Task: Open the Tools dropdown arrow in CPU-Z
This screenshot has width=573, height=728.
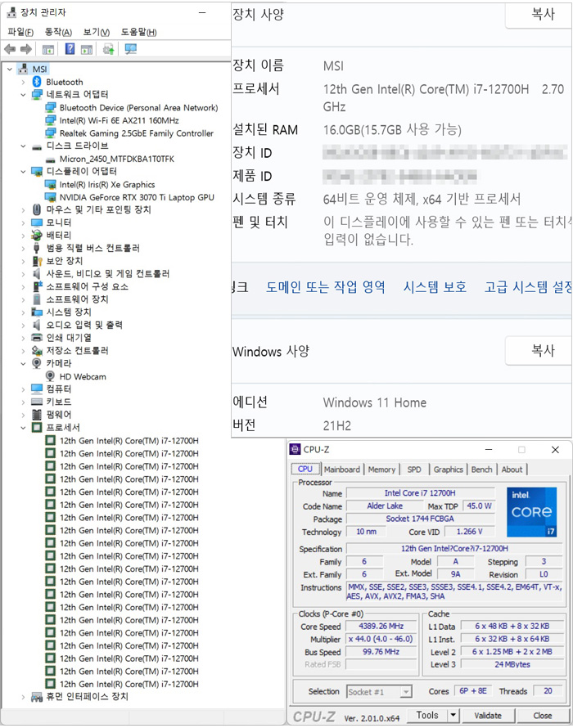Action: coord(453,715)
